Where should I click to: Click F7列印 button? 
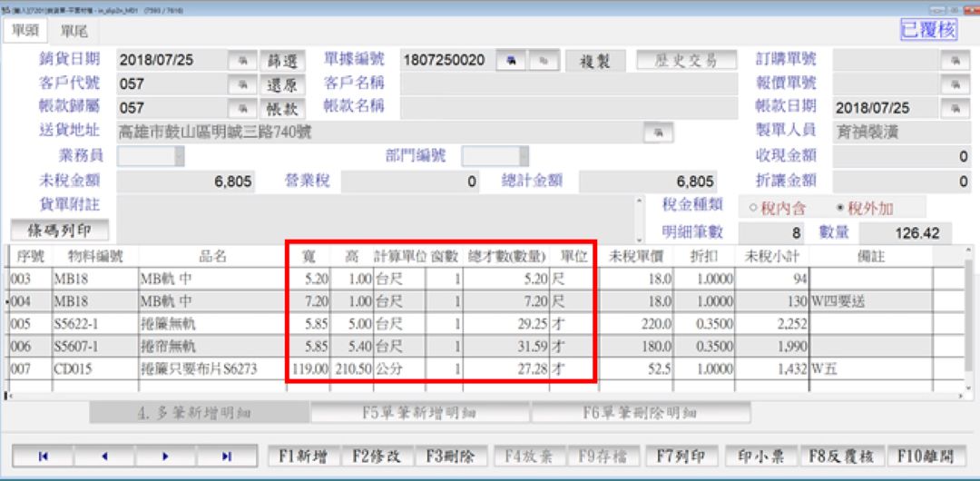(x=680, y=456)
